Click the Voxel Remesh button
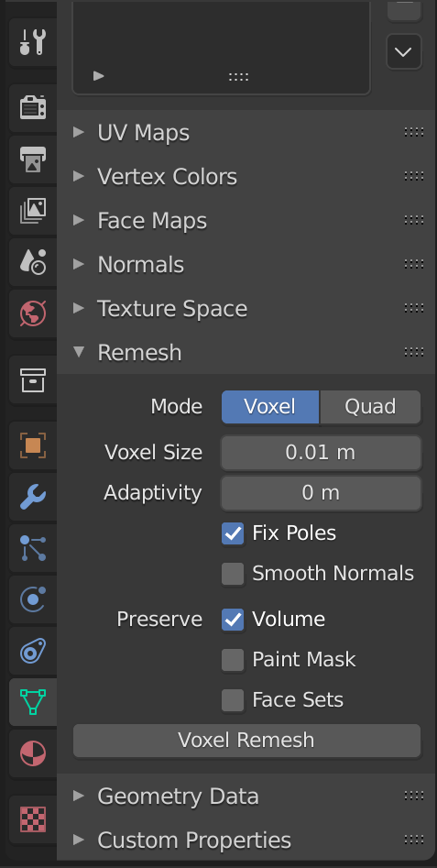 coord(246,740)
